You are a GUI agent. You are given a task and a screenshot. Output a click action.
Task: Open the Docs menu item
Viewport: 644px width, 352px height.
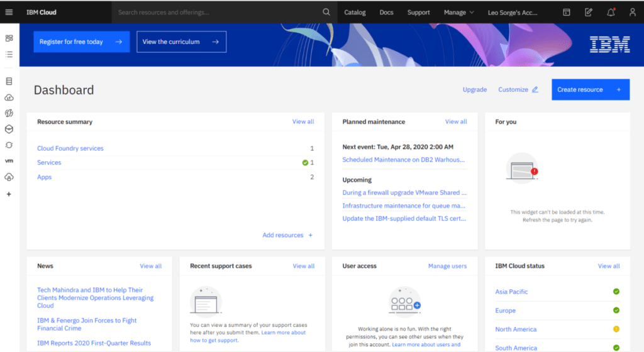pos(387,13)
